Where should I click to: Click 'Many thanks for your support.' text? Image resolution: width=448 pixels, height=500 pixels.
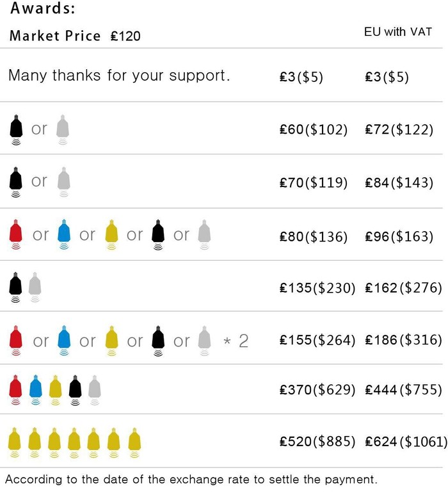pyautogui.click(x=119, y=76)
